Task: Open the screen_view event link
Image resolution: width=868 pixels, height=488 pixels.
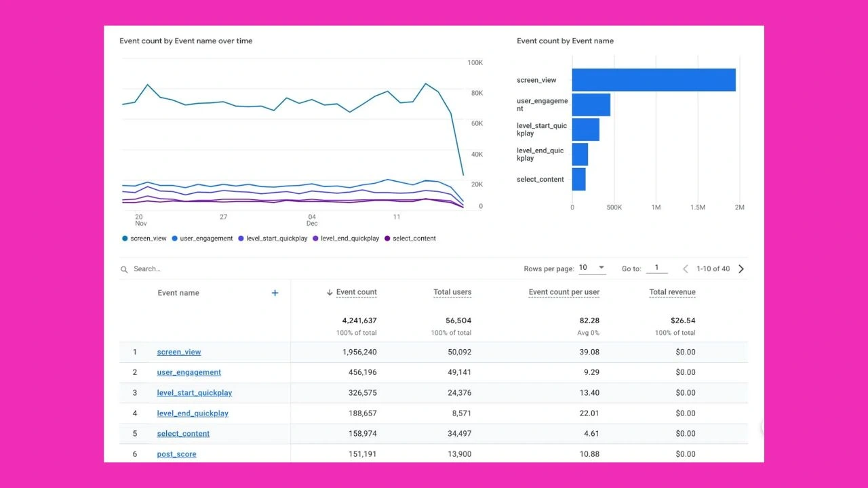Action: [179, 352]
